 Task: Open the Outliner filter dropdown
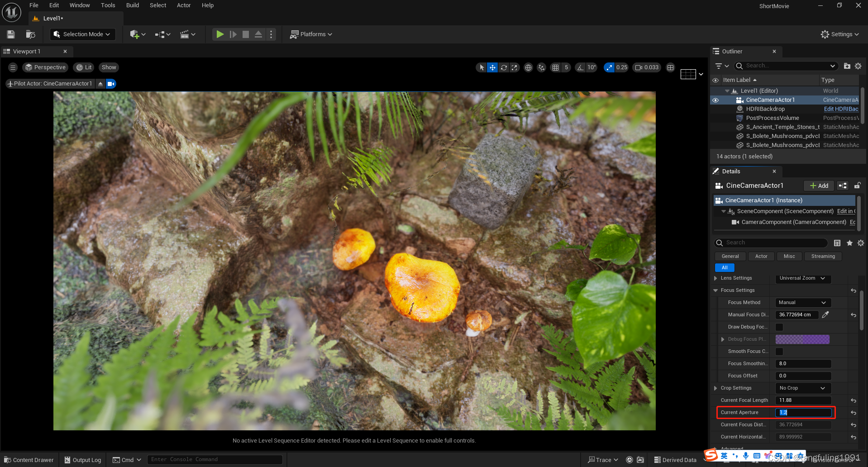tap(722, 66)
